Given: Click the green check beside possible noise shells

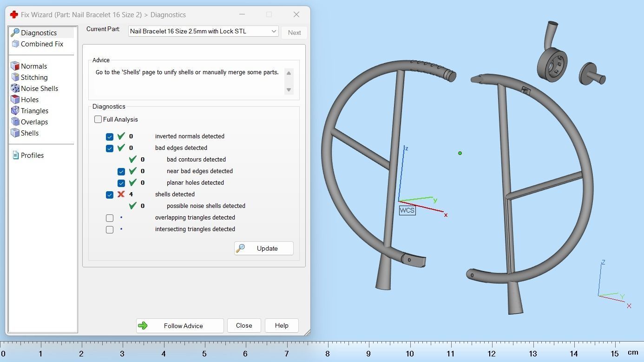Looking at the screenshot, I should click(x=133, y=206).
